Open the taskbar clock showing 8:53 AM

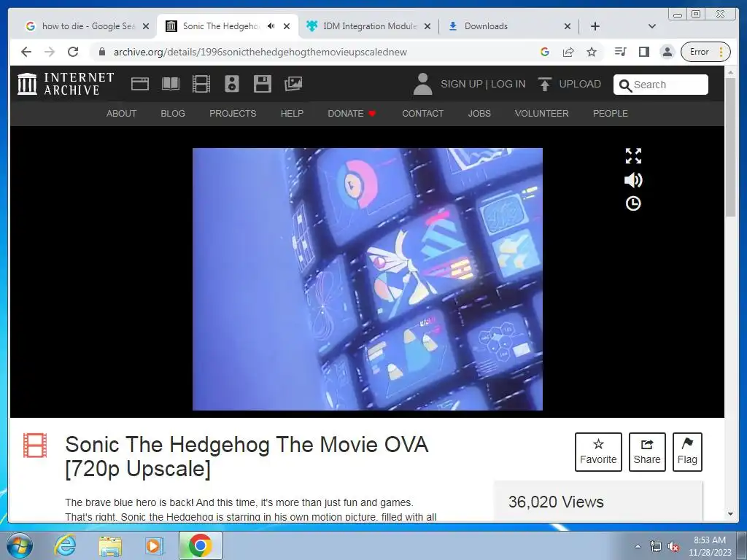point(710,546)
